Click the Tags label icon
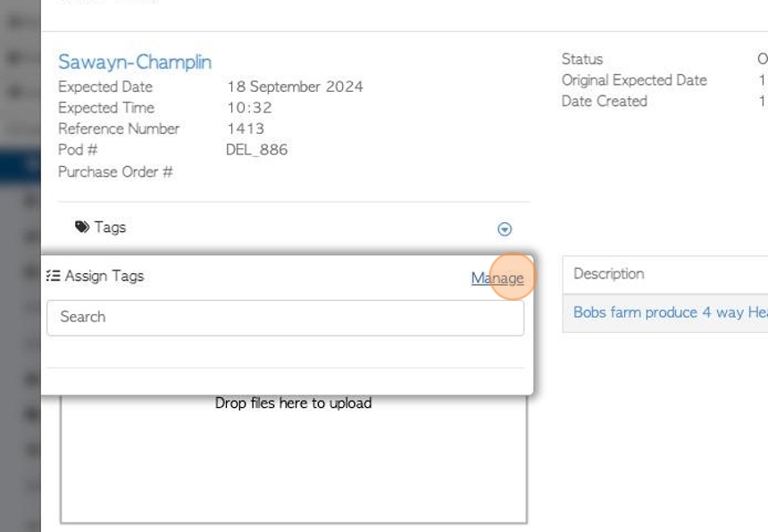This screenshot has height=532, width=768. click(x=82, y=227)
